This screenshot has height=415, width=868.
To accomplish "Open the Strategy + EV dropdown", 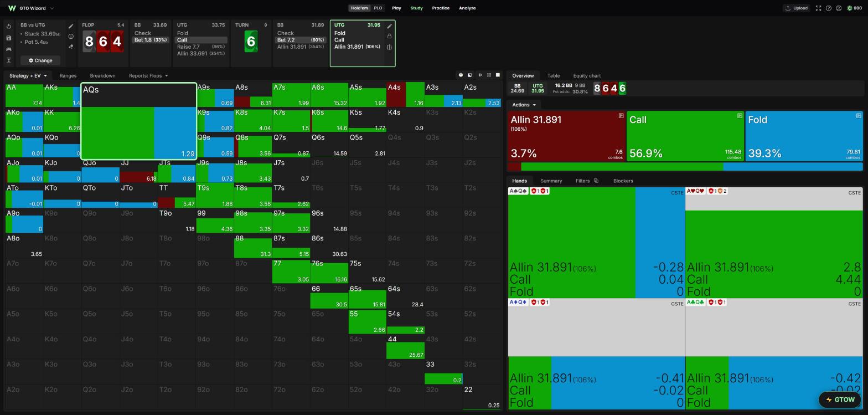I will [x=28, y=75].
